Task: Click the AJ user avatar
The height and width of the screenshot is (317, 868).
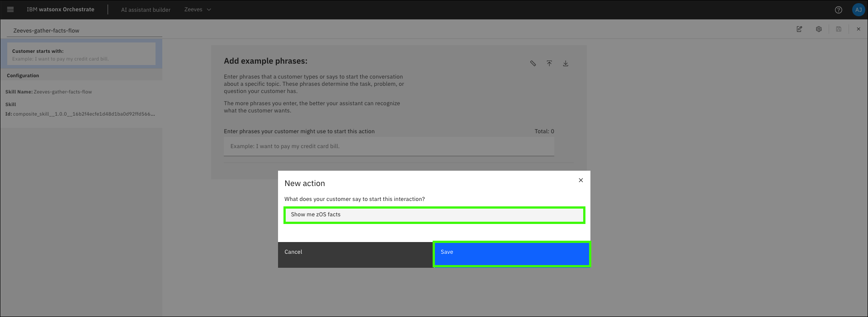Action: click(858, 9)
